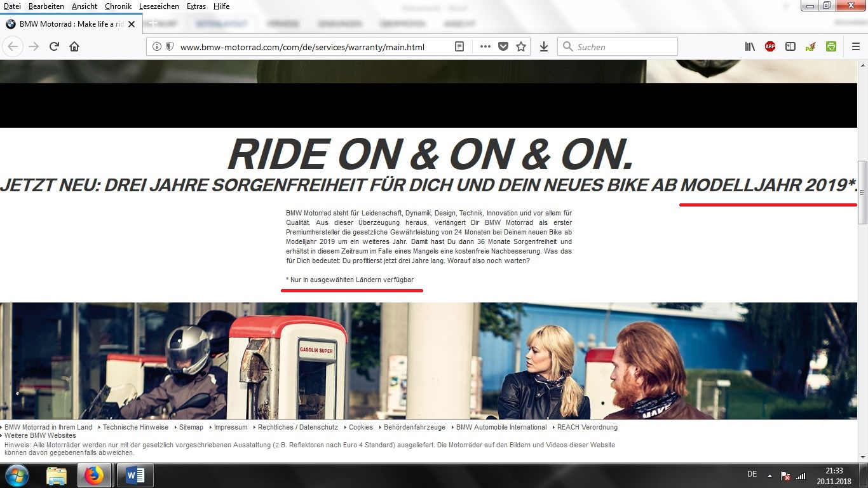Show hidden system tray icons
The height and width of the screenshot is (488, 868).
(x=770, y=475)
